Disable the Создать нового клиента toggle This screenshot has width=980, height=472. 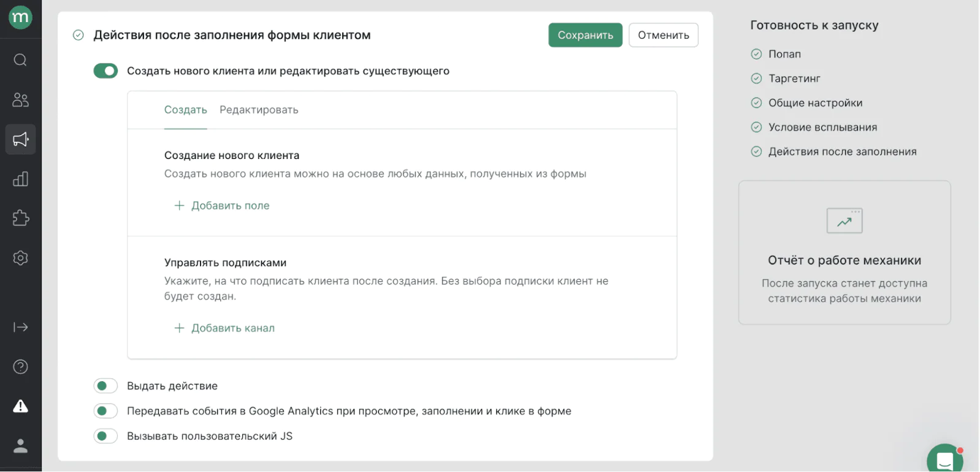[105, 71]
